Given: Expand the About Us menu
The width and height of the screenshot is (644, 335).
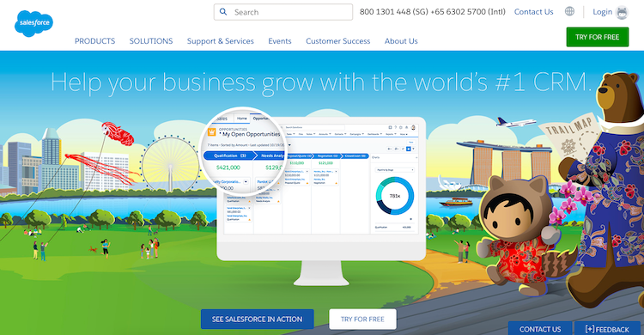Looking at the screenshot, I should click(x=401, y=41).
